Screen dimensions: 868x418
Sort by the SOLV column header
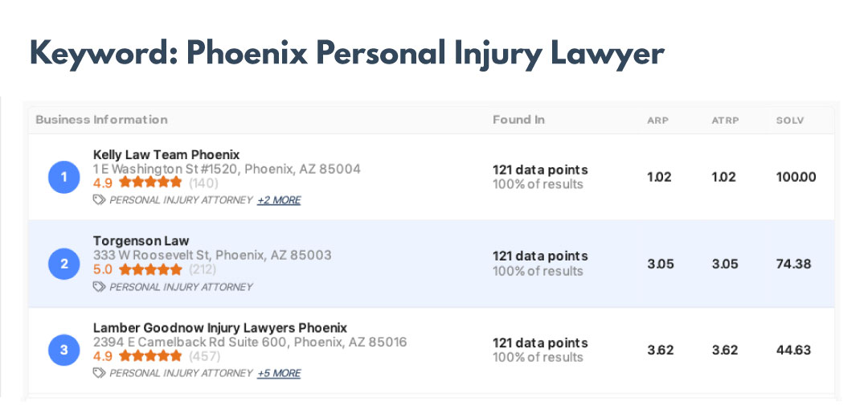(790, 120)
